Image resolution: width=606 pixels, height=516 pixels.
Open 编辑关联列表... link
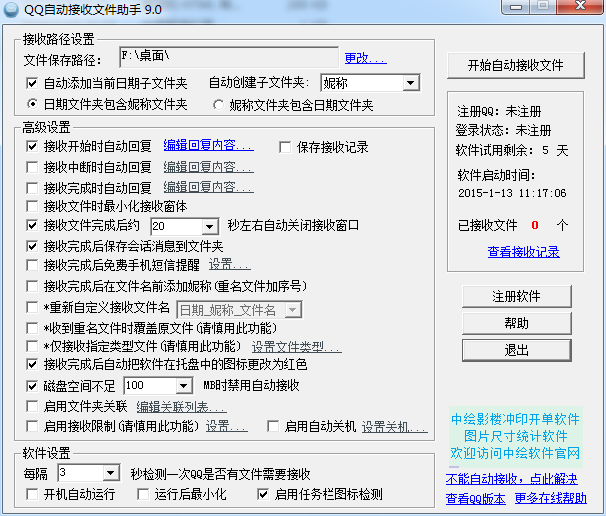181,407
